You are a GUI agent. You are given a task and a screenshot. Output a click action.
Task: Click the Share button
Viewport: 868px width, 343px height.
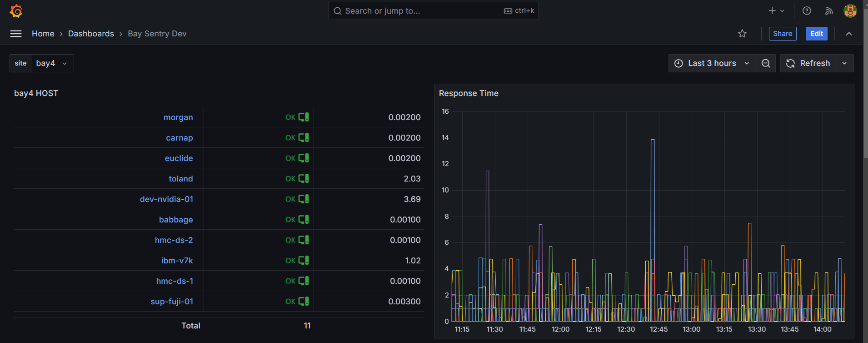782,34
